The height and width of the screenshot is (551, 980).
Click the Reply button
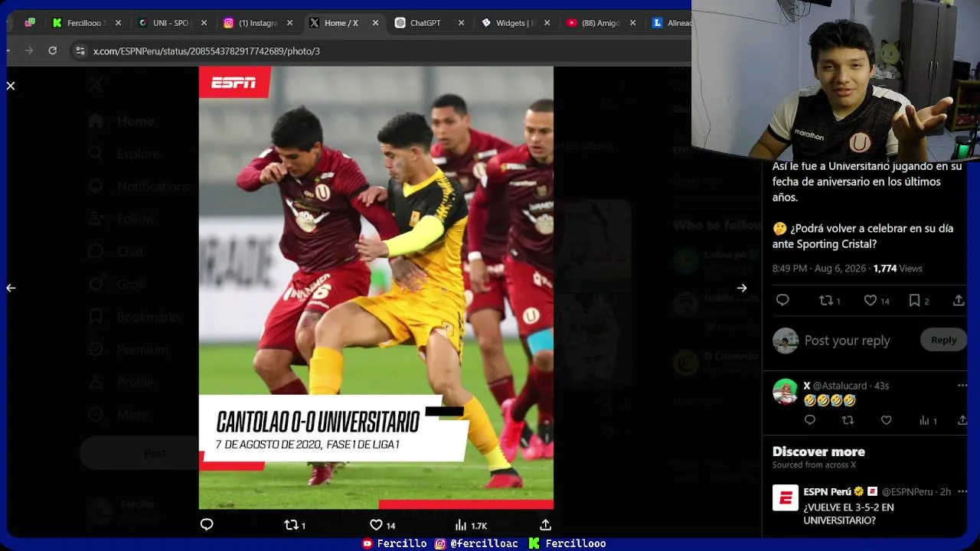943,340
